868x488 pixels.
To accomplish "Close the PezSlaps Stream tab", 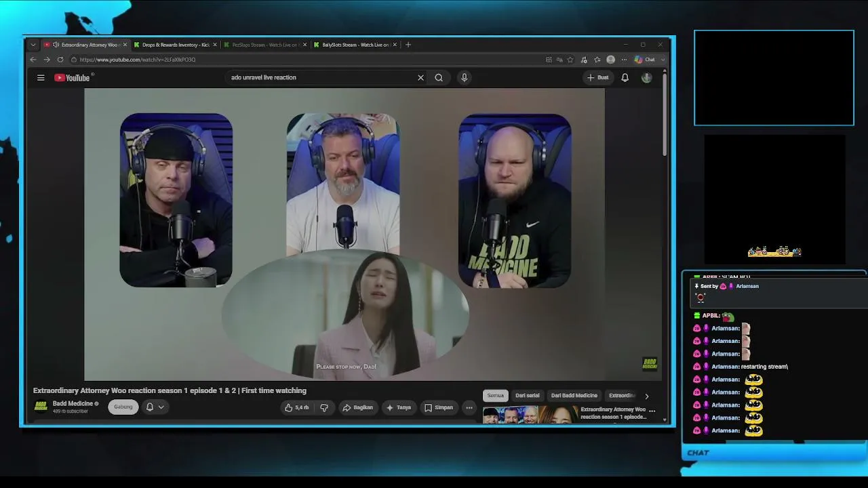I will coord(305,45).
